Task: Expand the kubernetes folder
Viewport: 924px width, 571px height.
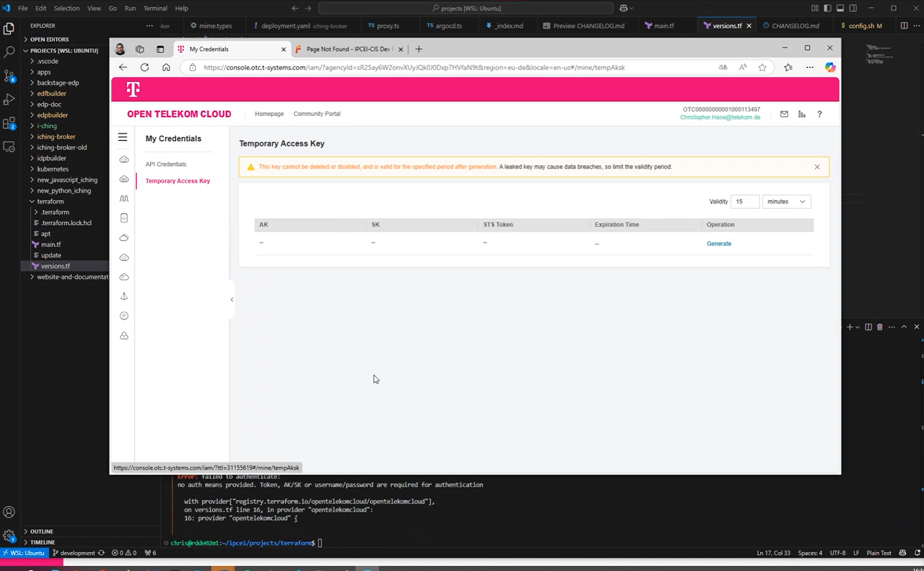Action: 52,169
